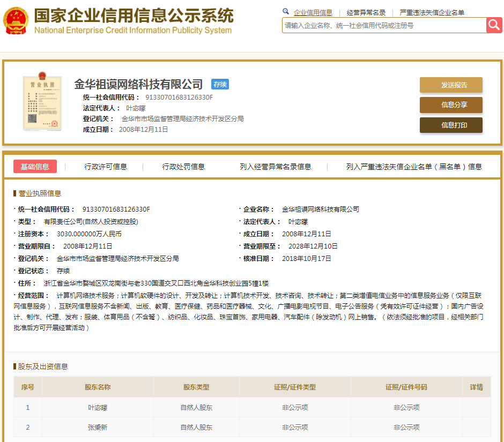Screen dimensions: 504x442
Task: Select the 企业信用信息 search category
Action: (x=313, y=12)
